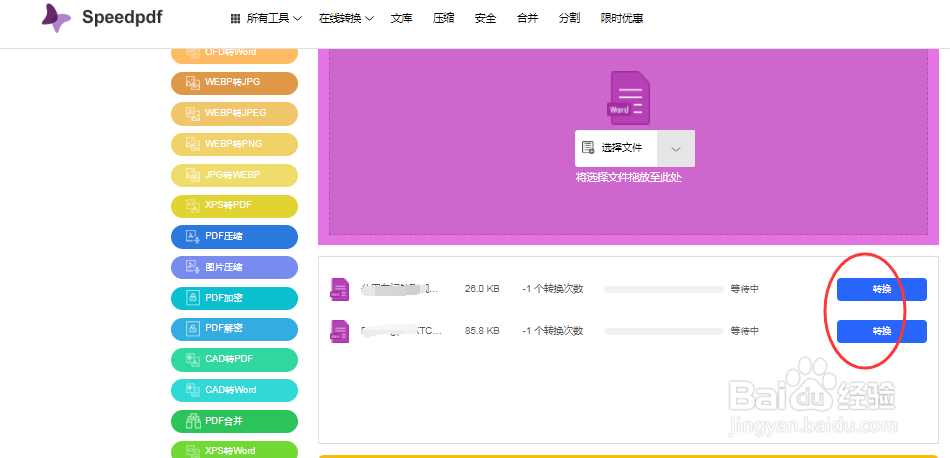The width and height of the screenshot is (950, 458).
Task: Click the file name of the 85.8 KB file
Action: pyautogui.click(x=401, y=331)
